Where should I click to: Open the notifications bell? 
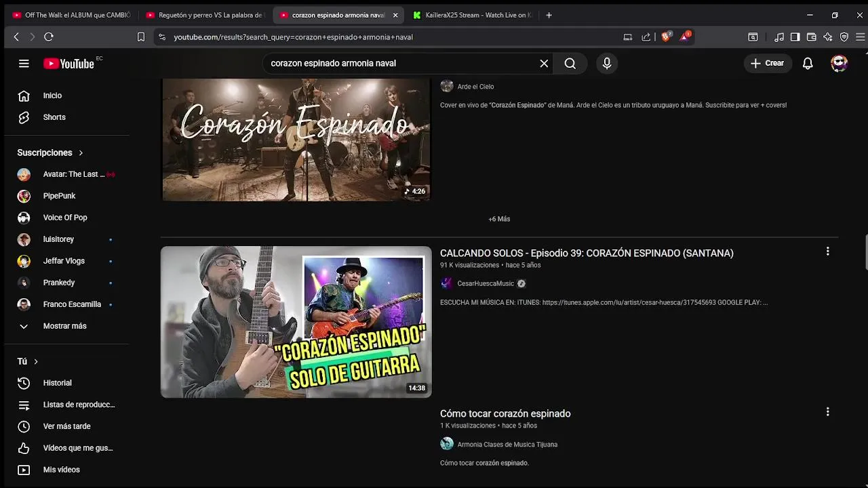(x=808, y=63)
